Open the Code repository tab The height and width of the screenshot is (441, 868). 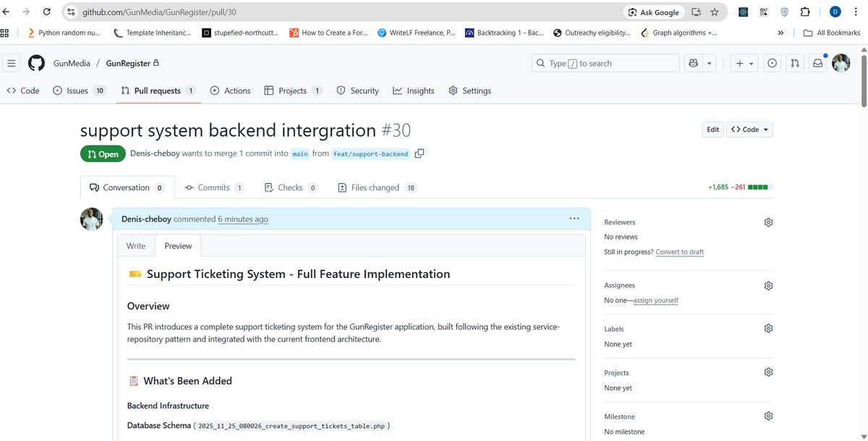[x=23, y=91]
